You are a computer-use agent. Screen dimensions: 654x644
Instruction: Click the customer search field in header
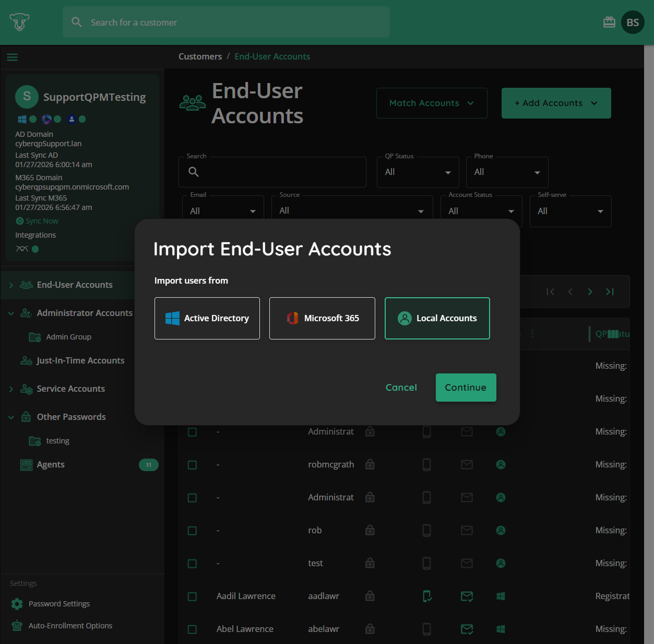[226, 22]
